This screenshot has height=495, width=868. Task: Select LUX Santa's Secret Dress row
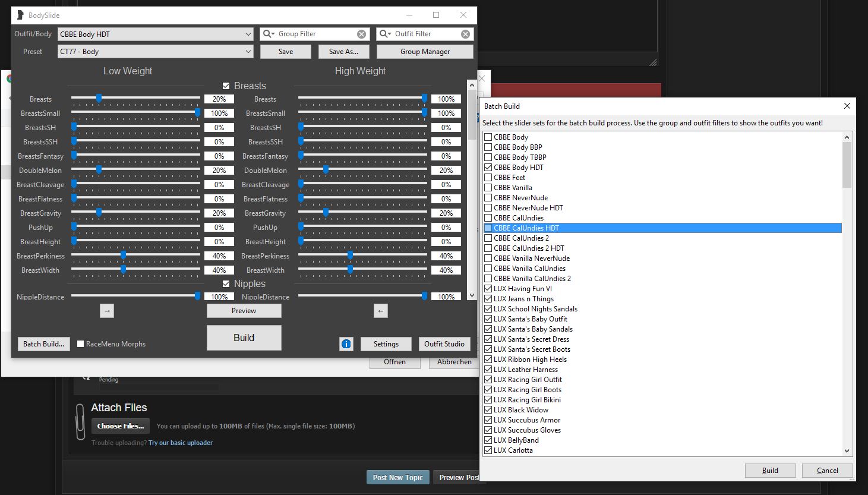[x=662, y=339]
